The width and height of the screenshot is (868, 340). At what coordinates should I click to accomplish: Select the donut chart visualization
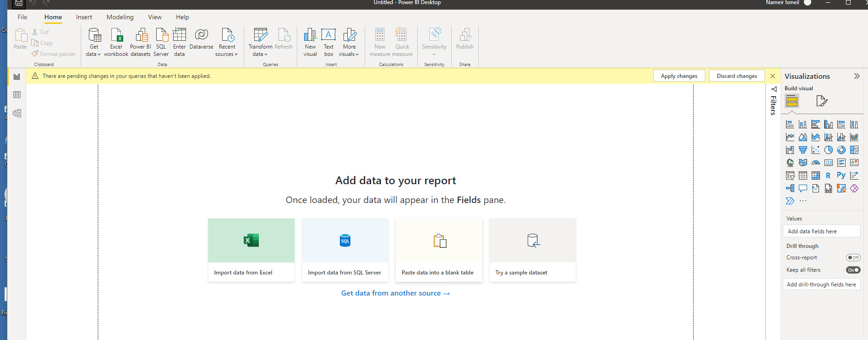pos(841,150)
